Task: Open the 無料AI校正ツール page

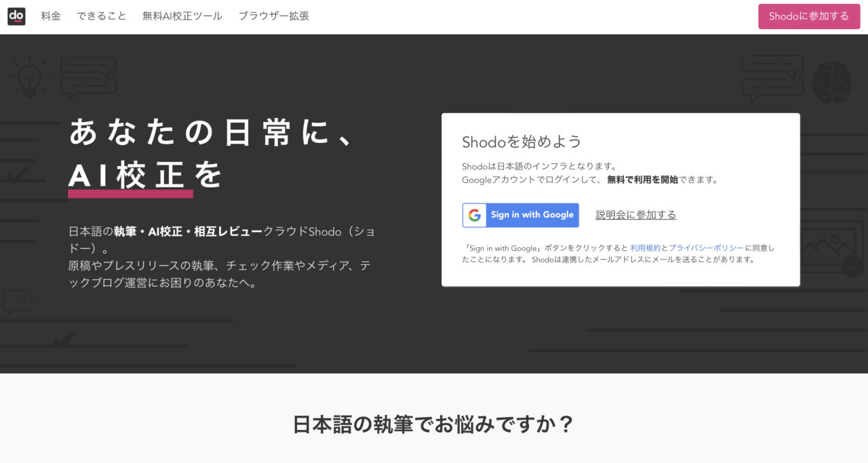Action: click(182, 16)
